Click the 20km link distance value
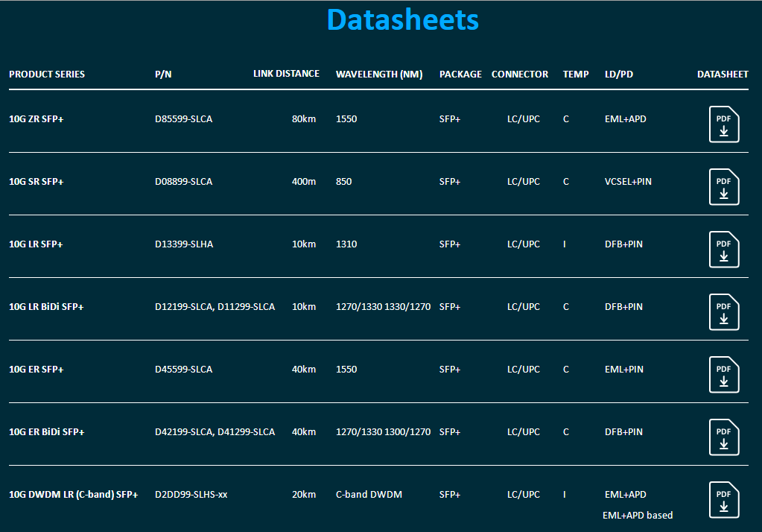 [304, 495]
